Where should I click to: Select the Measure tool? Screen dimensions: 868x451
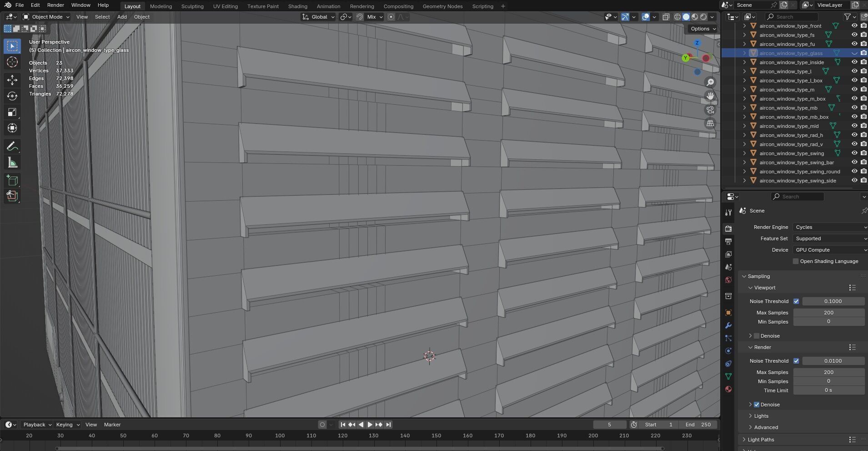[x=12, y=163]
